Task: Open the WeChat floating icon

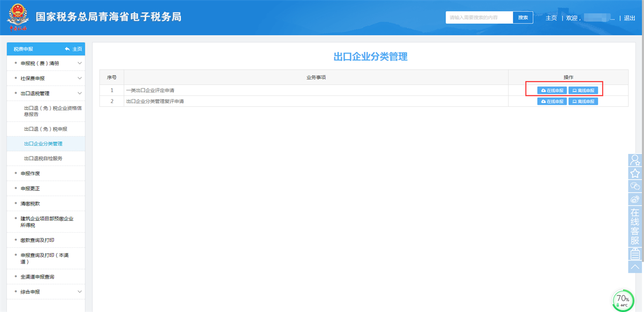Action: (635, 186)
